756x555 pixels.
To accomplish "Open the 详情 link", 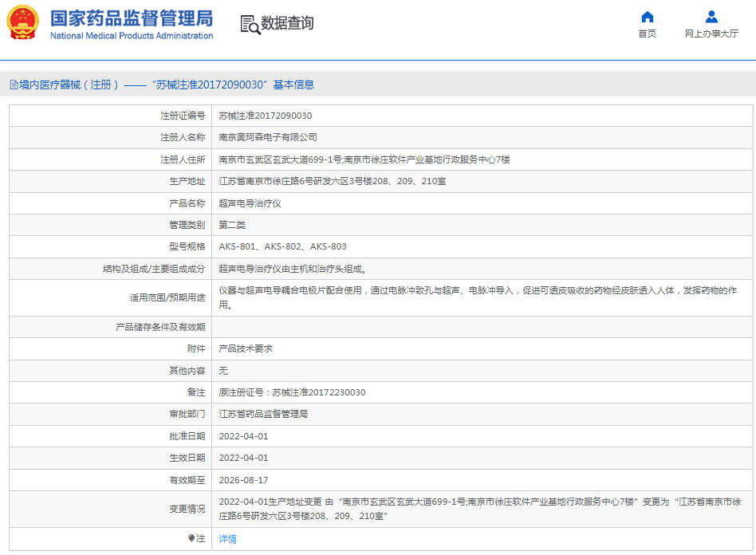I will 227,539.
